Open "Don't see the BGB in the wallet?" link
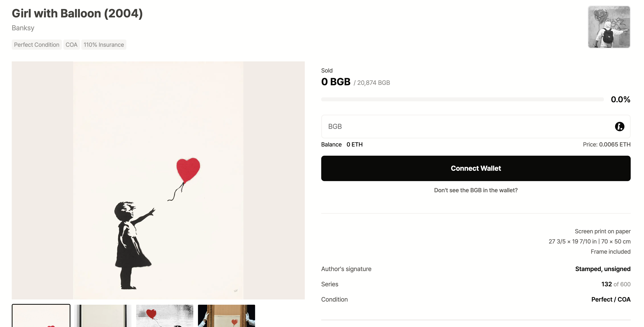 [x=476, y=190]
